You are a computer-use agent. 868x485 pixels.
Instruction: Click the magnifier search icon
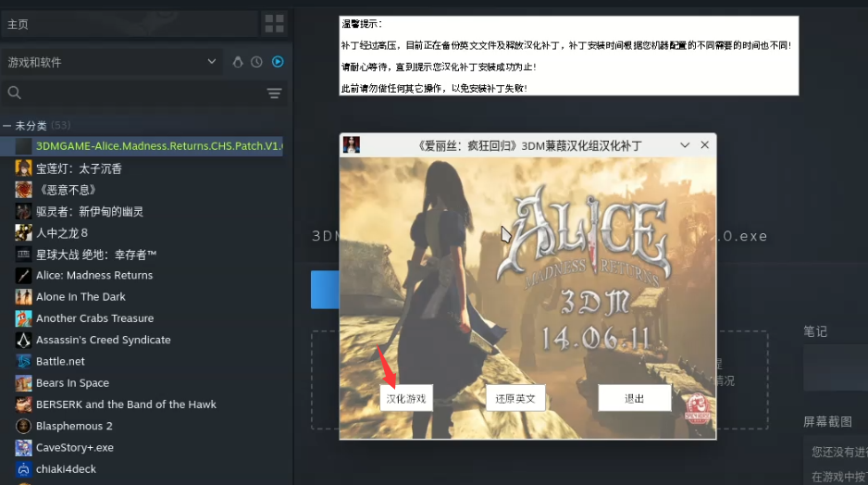click(x=15, y=93)
